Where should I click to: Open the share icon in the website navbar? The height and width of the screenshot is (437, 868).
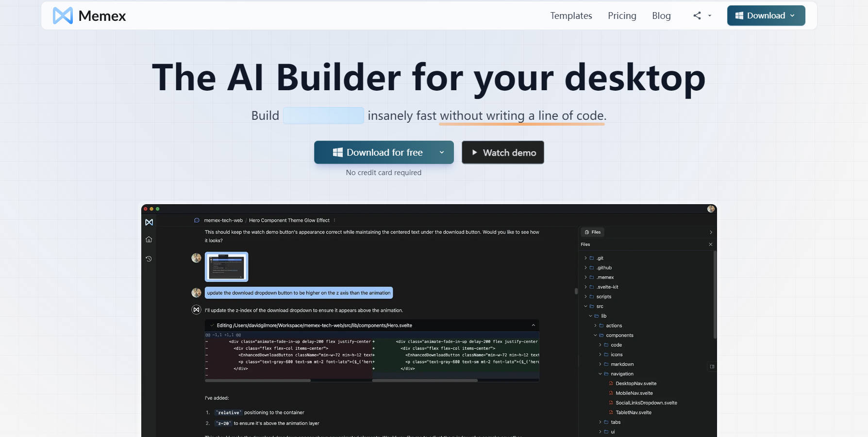[696, 16]
